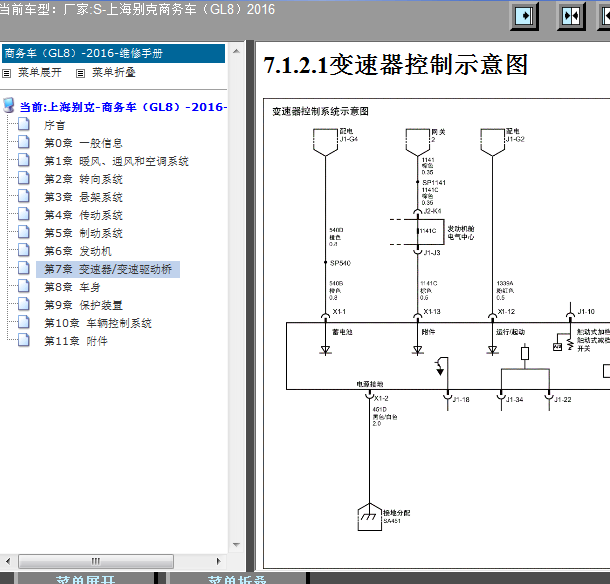Click the page icon beside 第4章 传动系统

24,214
